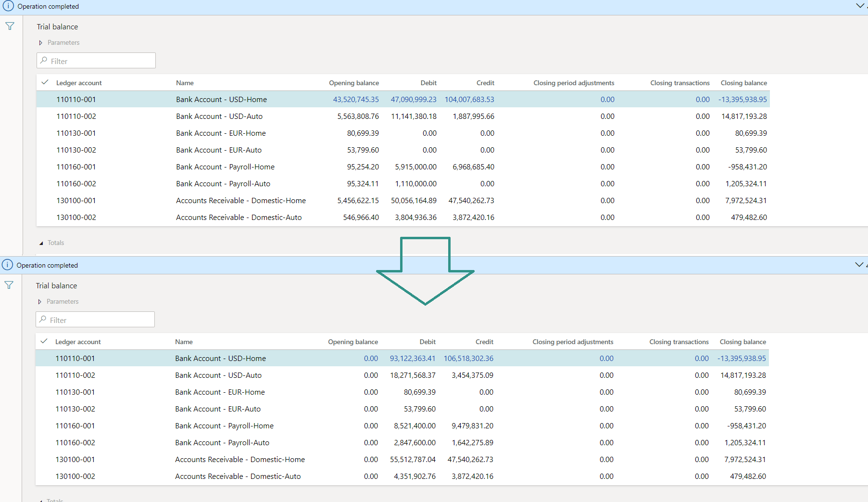This screenshot has height=502, width=868.
Task: Click Closing balance header in upper grid
Action: [744, 83]
